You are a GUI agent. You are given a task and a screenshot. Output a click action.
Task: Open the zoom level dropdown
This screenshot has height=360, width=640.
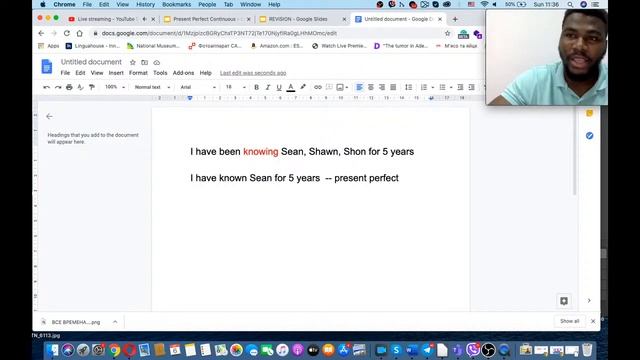115,87
